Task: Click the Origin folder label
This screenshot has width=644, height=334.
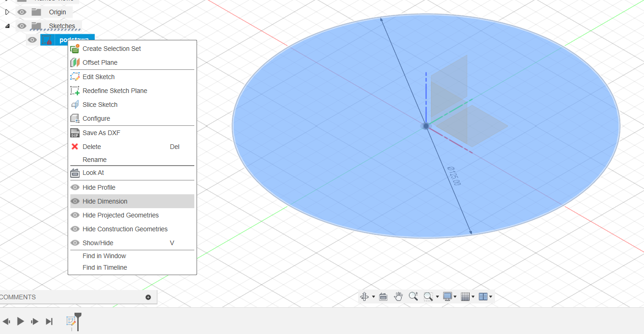Action: (57, 12)
